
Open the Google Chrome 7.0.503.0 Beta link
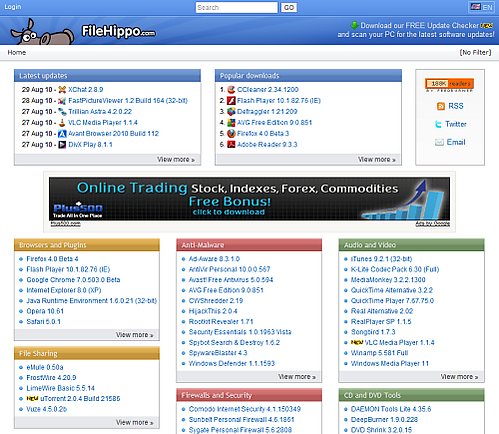coord(73,280)
